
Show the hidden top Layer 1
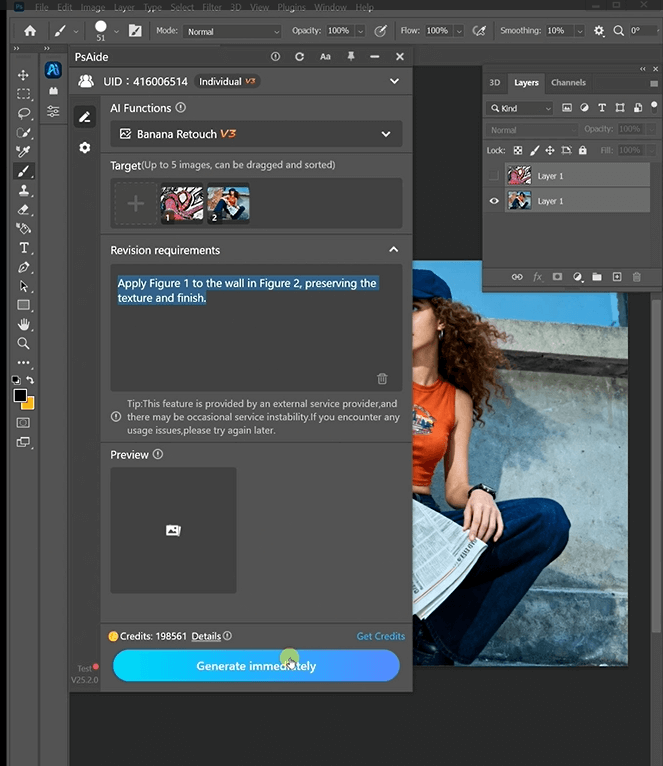(x=494, y=176)
